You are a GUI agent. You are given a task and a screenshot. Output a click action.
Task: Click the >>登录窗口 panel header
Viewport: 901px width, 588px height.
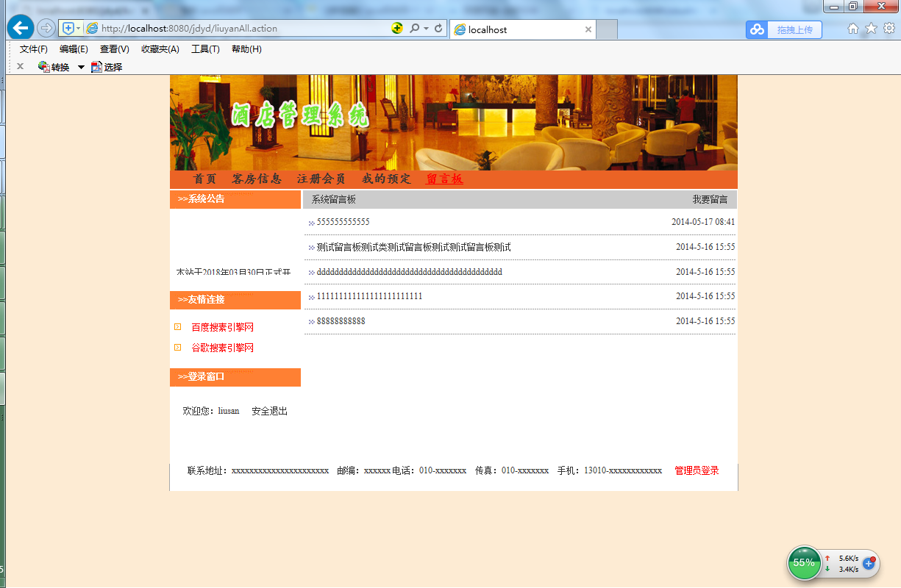point(235,377)
